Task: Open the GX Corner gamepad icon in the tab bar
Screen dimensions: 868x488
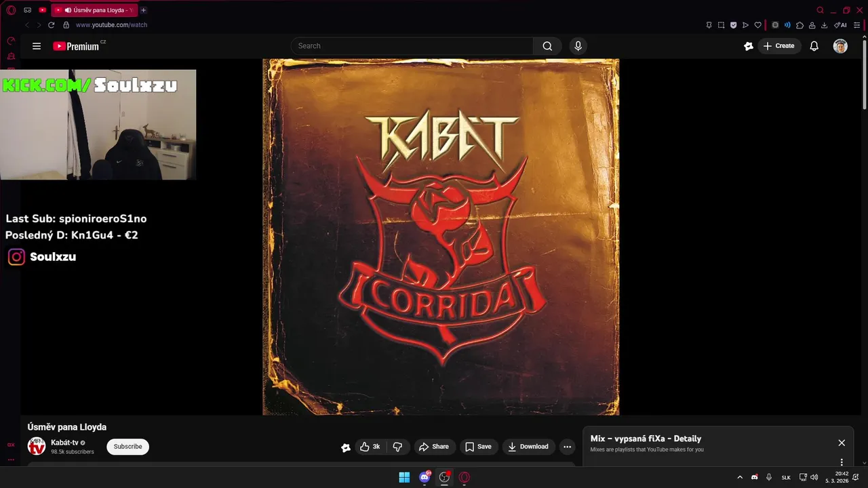Action: 28,10
